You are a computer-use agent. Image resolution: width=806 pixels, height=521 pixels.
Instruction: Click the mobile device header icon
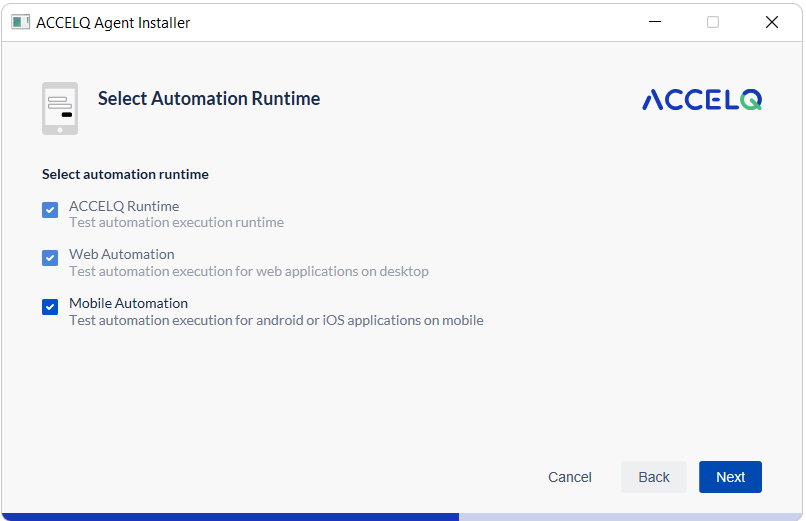point(60,108)
